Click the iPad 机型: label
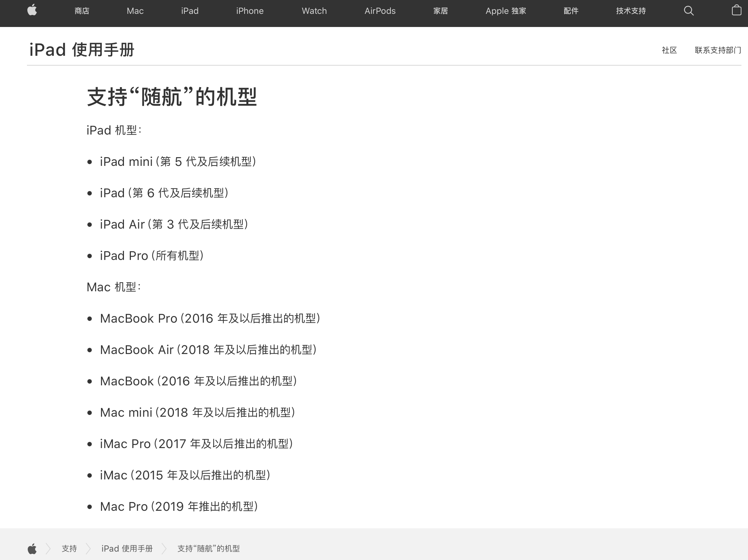 [114, 130]
